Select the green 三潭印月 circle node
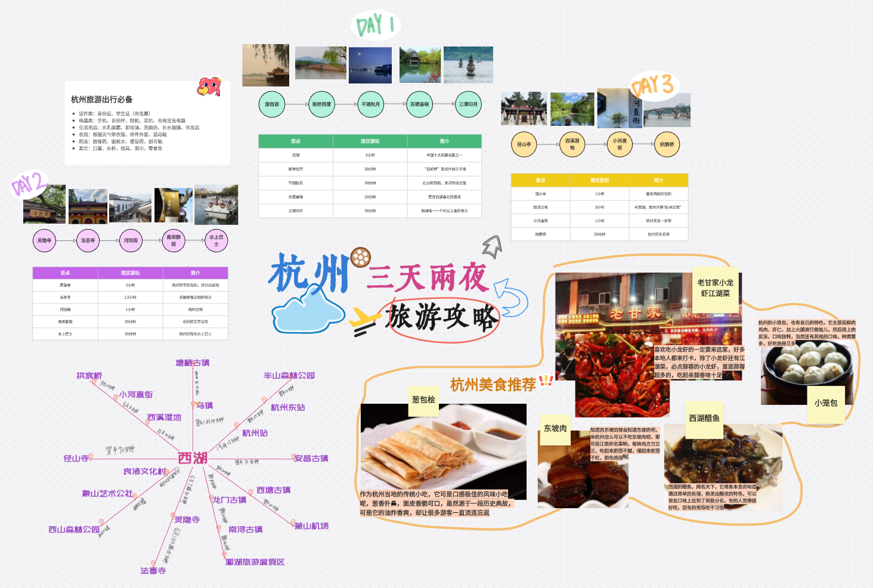Viewport: 873px width, 588px height. [x=468, y=104]
